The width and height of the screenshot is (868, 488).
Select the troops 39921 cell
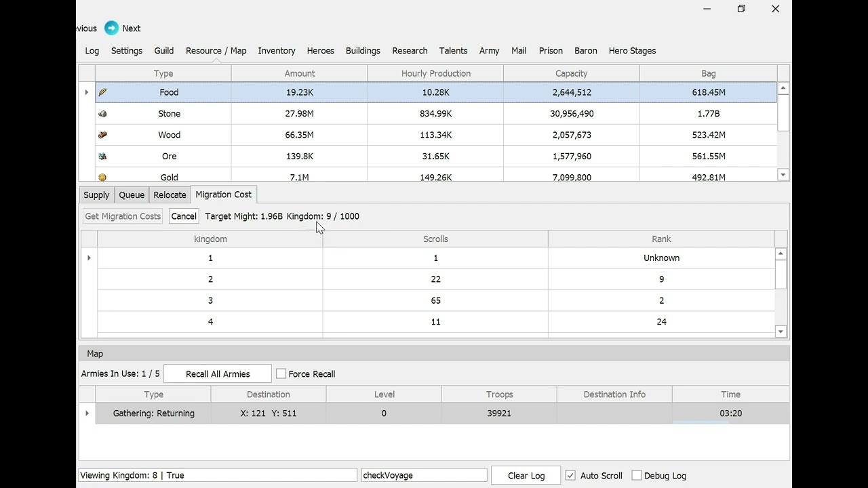pos(499,413)
